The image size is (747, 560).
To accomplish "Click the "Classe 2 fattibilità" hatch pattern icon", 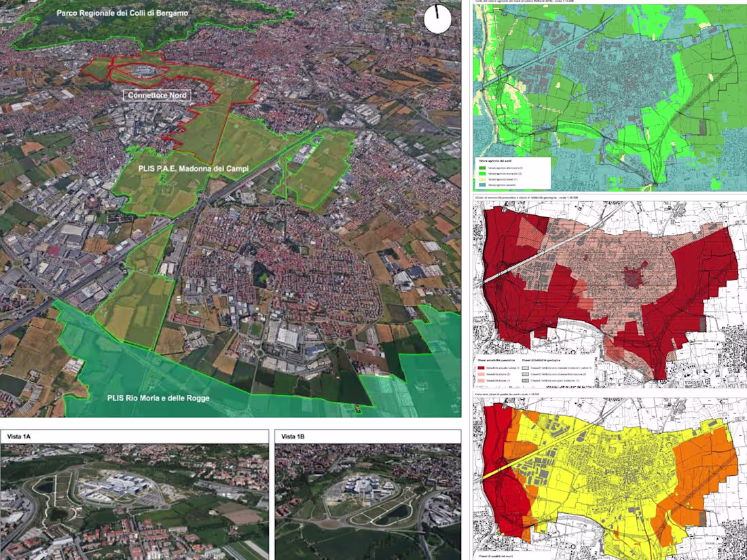I will click(x=525, y=367).
